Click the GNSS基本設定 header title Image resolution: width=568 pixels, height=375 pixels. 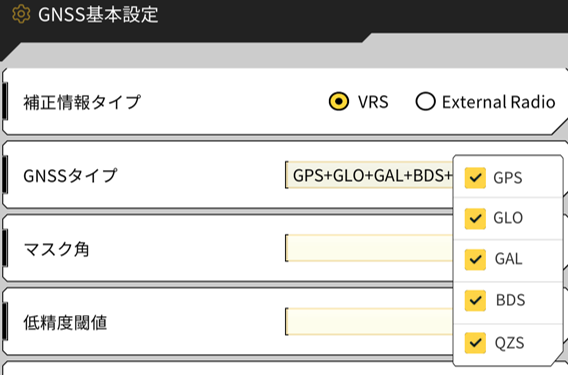(x=98, y=14)
